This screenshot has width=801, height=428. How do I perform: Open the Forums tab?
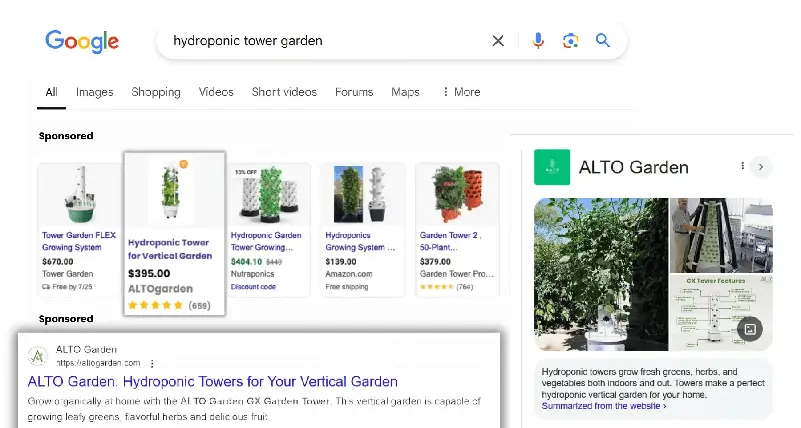click(x=354, y=92)
